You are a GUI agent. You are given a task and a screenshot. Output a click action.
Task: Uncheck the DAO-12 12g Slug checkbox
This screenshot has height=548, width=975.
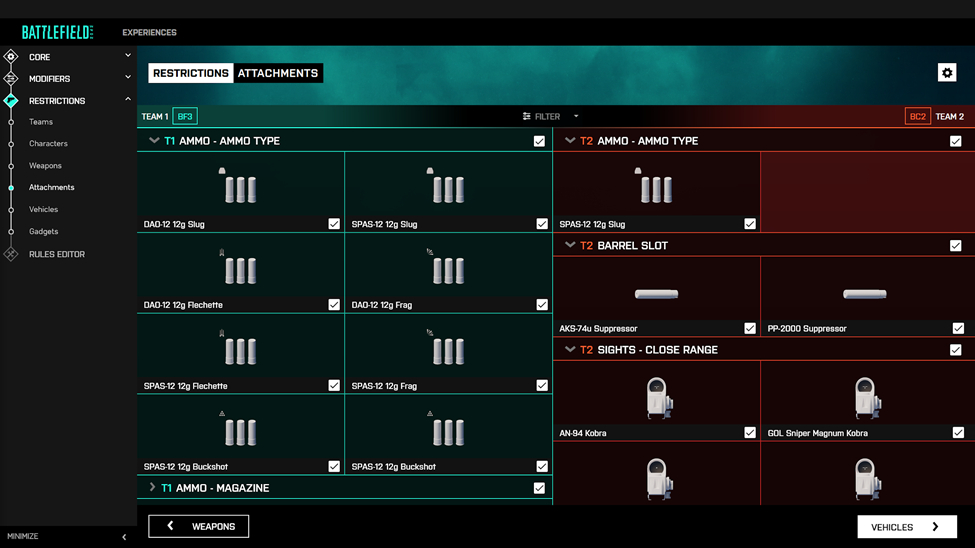[x=334, y=224]
